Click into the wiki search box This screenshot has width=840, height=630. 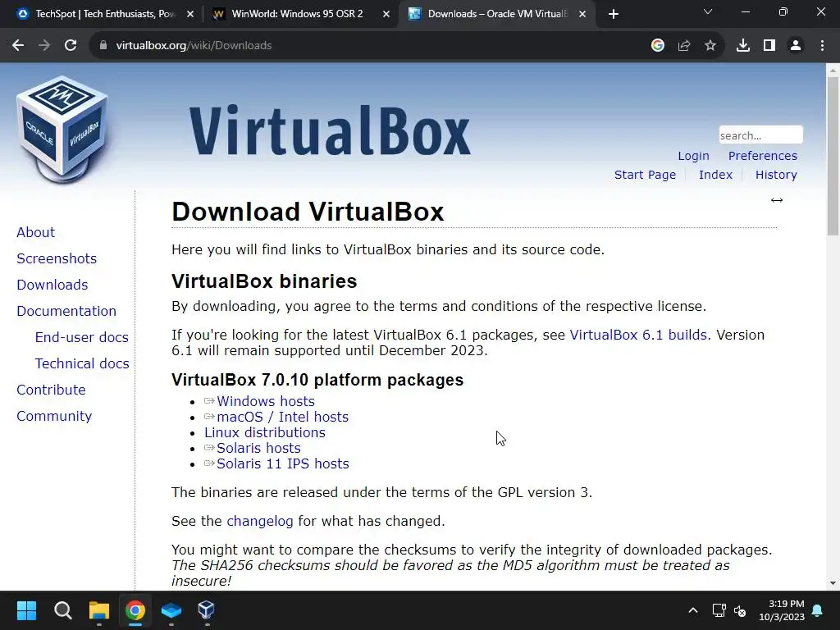pyautogui.click(x=760, y=135)
